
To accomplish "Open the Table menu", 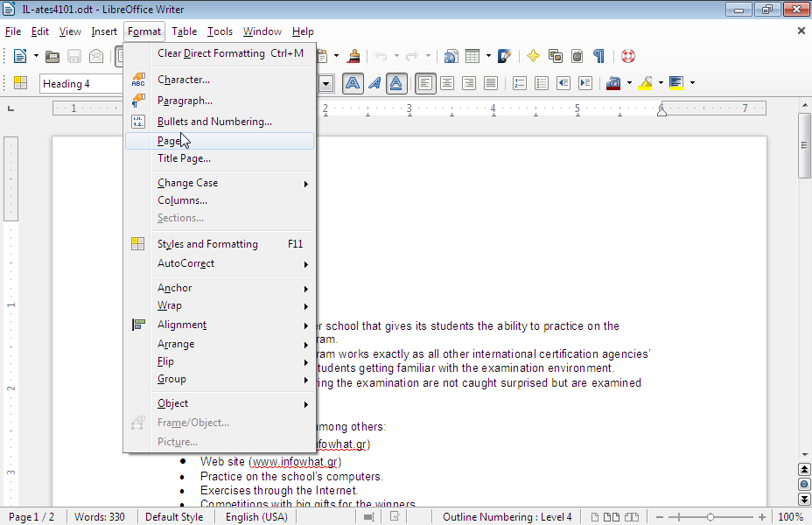I will click(x=184, y=31).
